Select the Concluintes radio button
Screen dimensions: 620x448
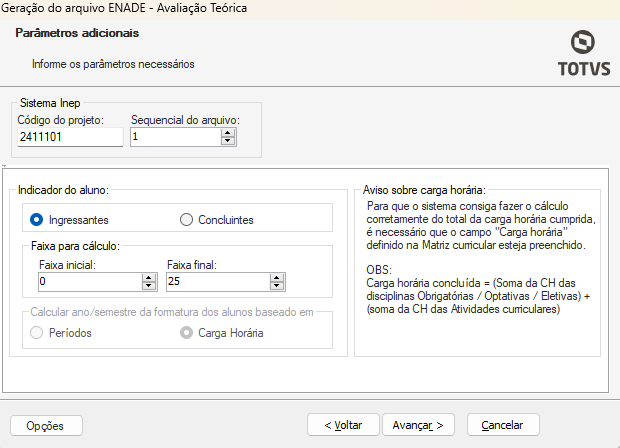pyautogui.click(x=186, y=219)
